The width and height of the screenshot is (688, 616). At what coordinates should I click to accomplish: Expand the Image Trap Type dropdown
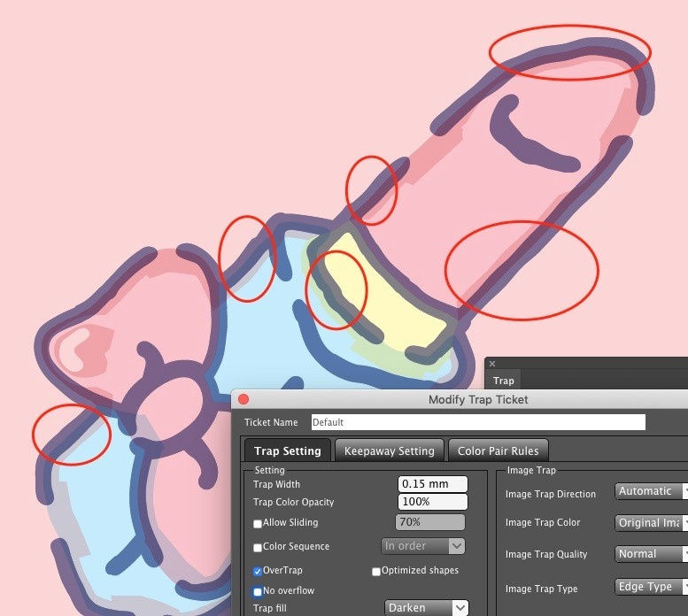tap(651, 587)
